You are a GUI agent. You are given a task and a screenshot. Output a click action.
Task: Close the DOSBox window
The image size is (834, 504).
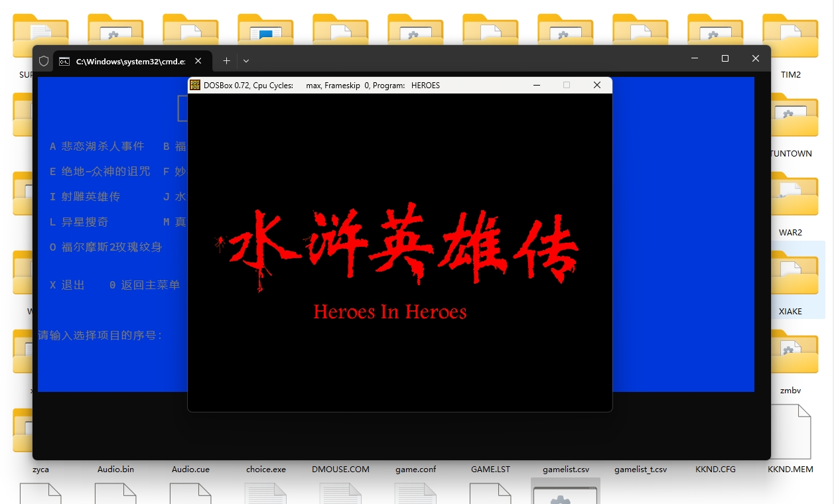(x=596, y=85)
